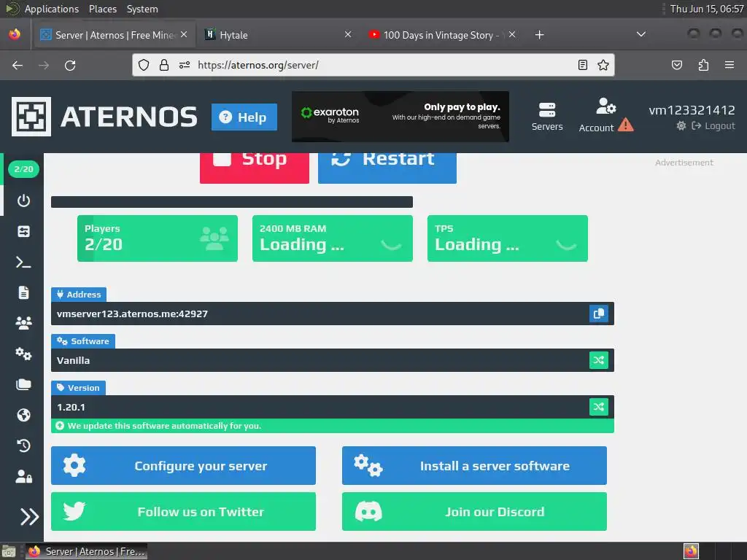Open the Players icon in sidebar
747x560 pixels.
coord(23,323)
